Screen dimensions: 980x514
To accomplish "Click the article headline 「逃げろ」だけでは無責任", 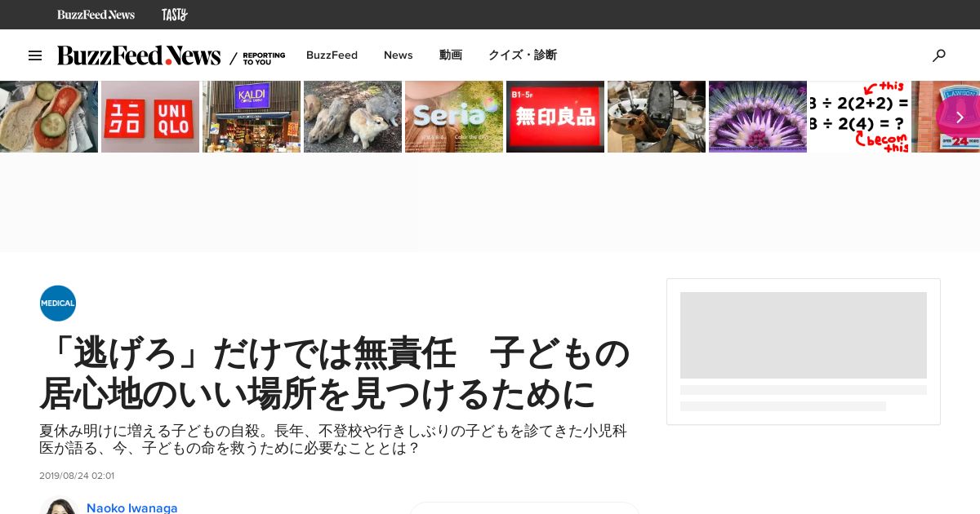I will 335,374.
